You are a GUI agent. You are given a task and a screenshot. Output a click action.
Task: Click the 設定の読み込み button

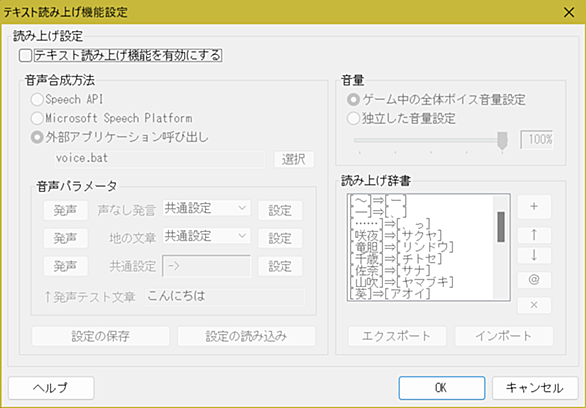[x=246, y=336]
